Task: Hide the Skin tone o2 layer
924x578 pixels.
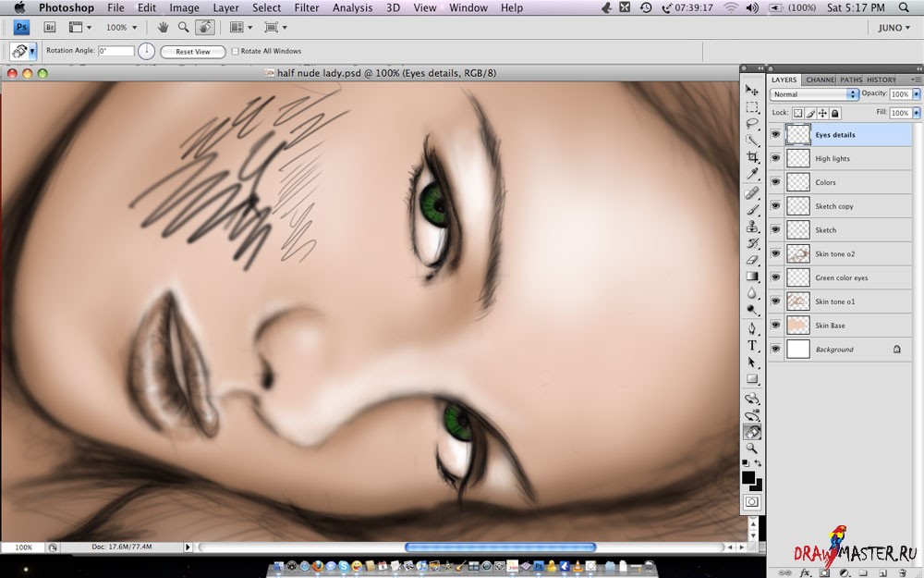Action: (x=775, y=253)
